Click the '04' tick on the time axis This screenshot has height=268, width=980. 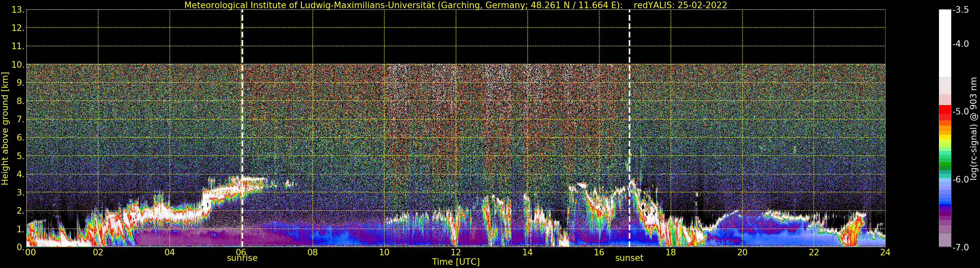[x=170, y=252]
